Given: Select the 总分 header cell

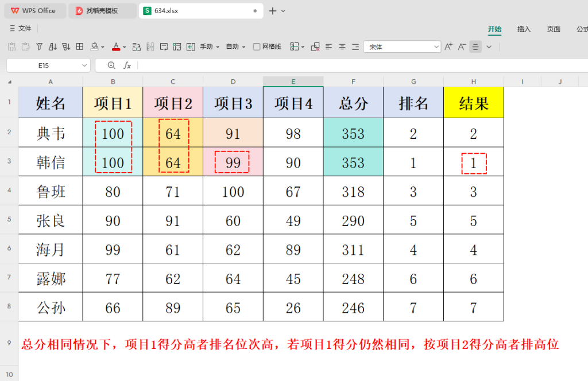Looking at the screenshot, I should [353, 103].
